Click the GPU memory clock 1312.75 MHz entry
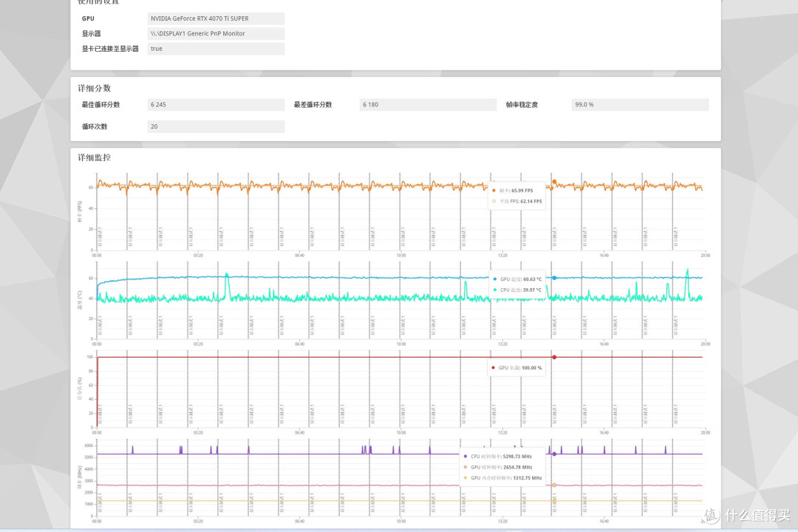This screenshot has height=532, width=798. click(503, 477)
